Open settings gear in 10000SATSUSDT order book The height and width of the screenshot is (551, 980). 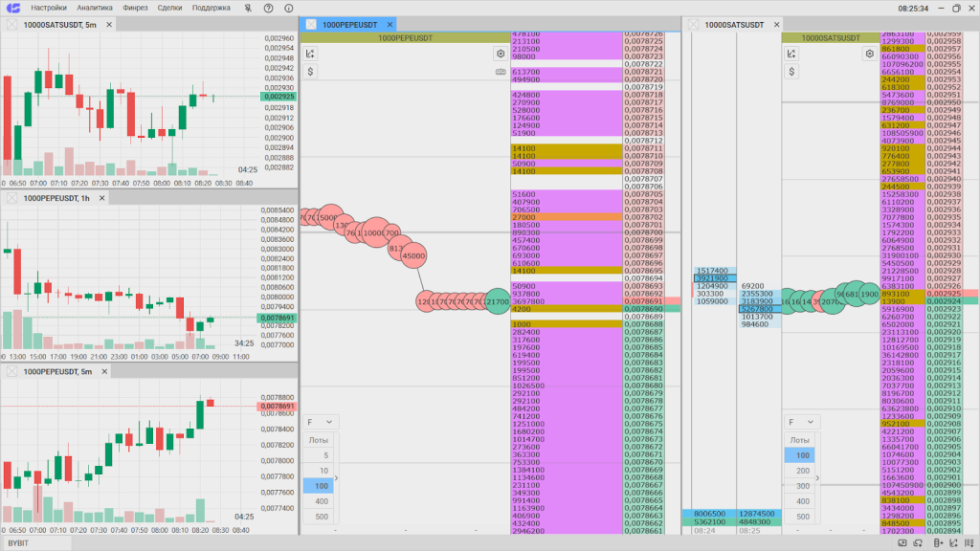click(x=870, y=55)
